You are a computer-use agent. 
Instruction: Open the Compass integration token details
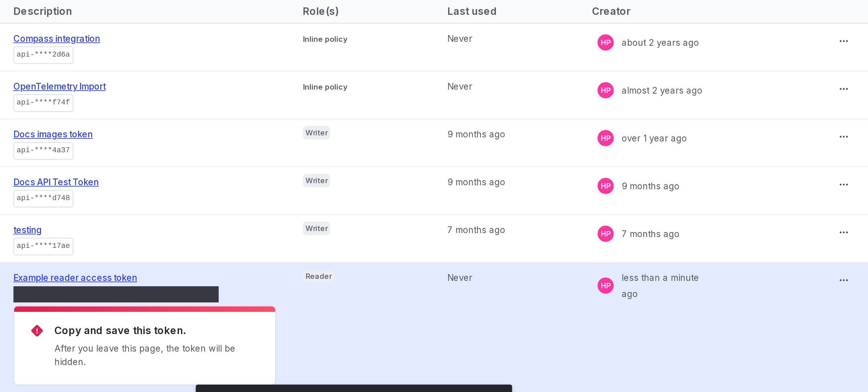click(56, 38)
